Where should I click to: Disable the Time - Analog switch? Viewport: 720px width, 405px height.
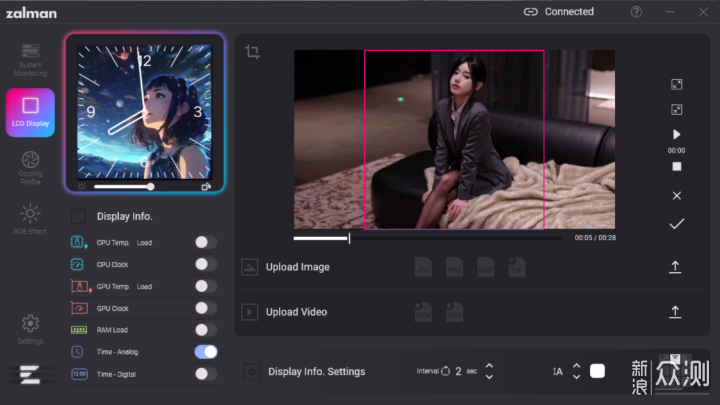[x=206, y=352]
